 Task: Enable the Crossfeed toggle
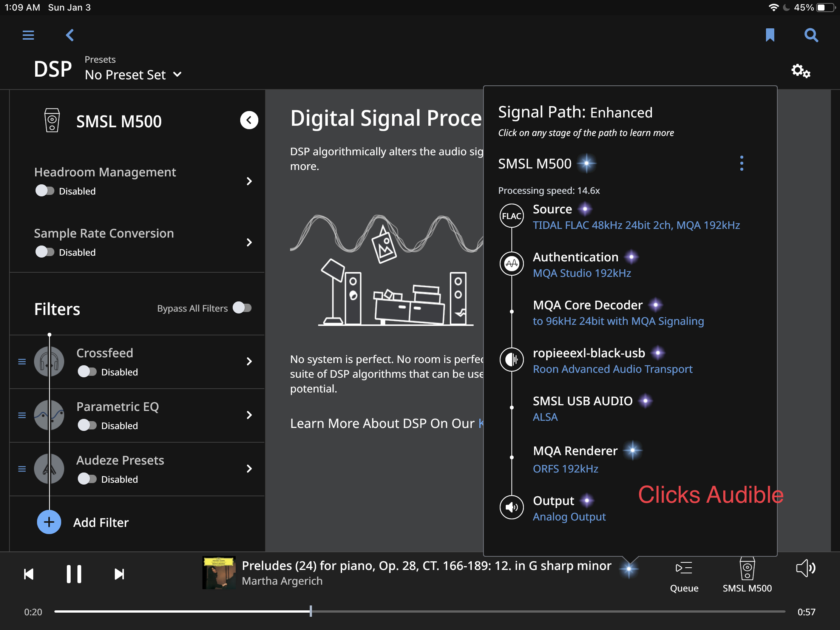87,371
